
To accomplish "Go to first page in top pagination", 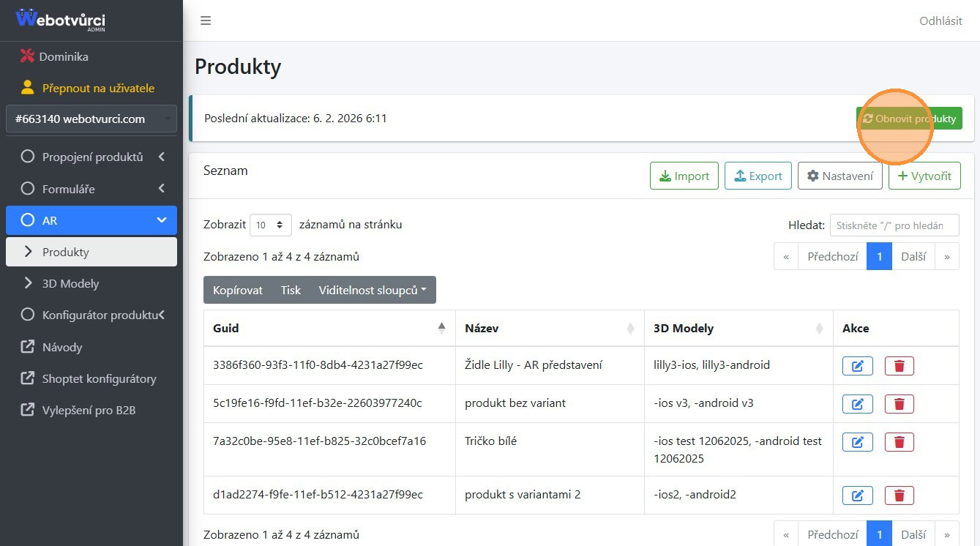I will tap(786, 256).
